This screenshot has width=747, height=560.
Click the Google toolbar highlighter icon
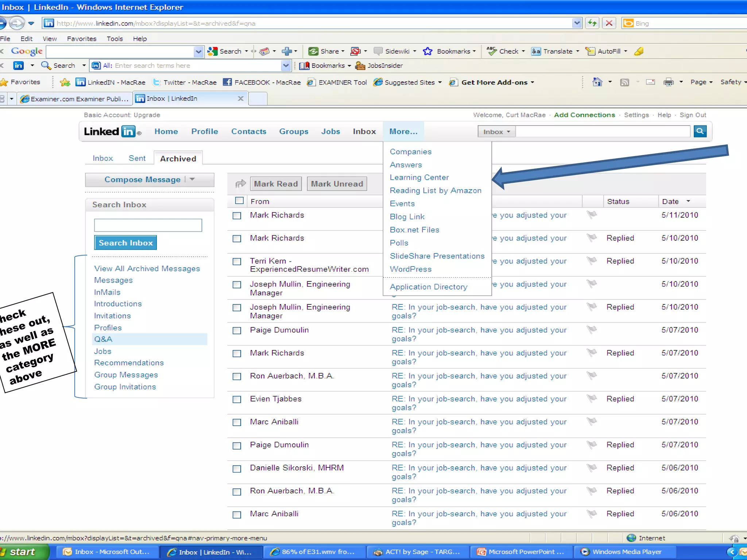(x=639, y=51)
